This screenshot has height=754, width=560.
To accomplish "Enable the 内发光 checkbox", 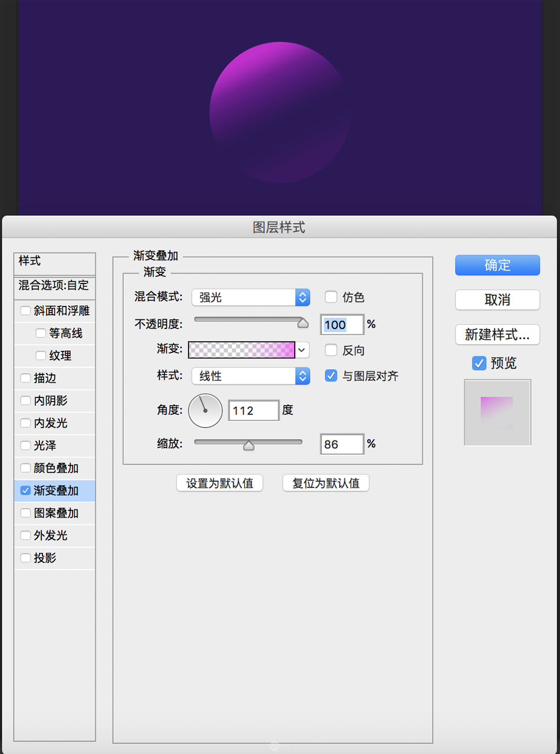I will click(x=25, y=423).
